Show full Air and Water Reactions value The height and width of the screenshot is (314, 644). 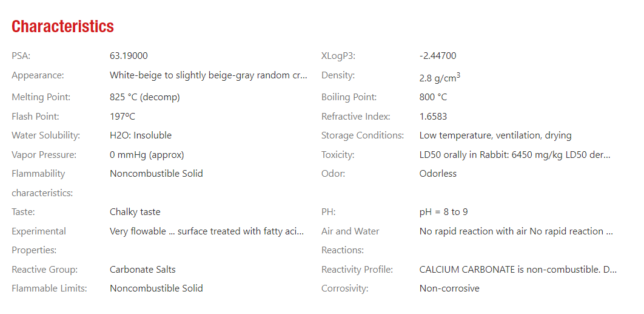[x=516, y=231]
